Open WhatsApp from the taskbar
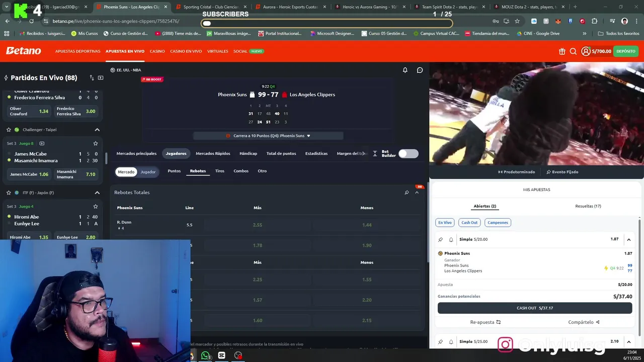 click(x=205, y=355)
